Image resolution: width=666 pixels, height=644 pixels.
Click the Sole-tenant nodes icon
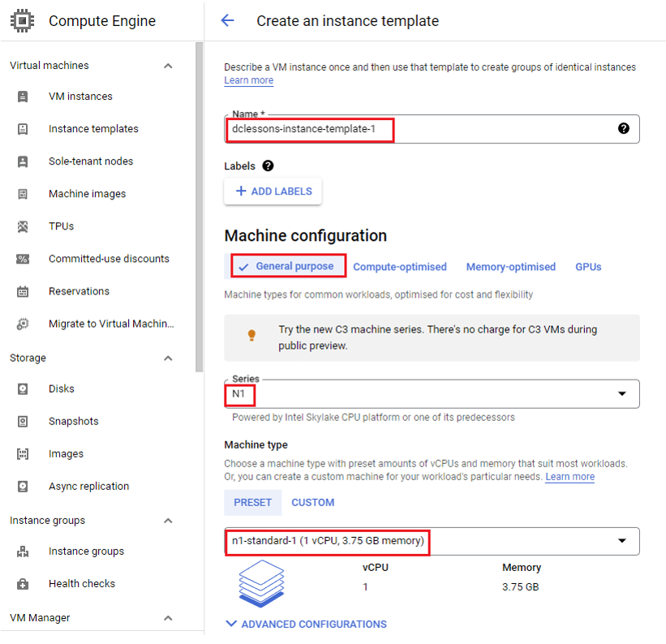pyautogui.click(x=23, y=161)
